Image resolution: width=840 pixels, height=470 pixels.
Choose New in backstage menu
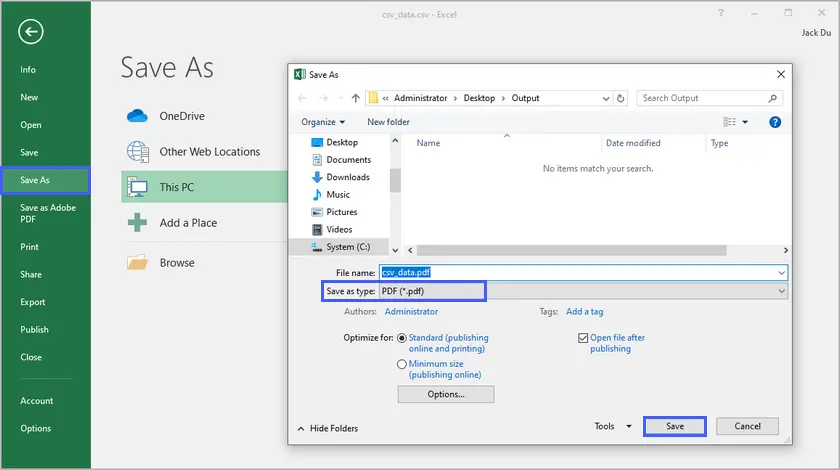29,97
